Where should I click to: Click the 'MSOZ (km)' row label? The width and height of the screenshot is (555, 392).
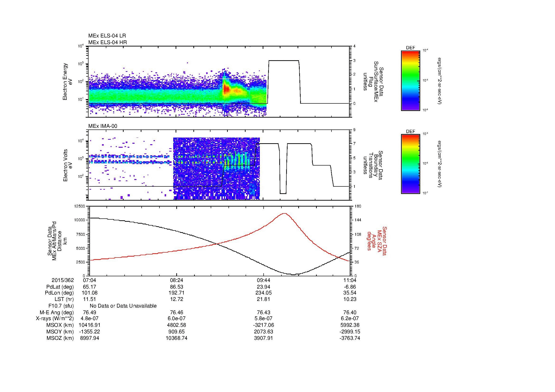60,338
